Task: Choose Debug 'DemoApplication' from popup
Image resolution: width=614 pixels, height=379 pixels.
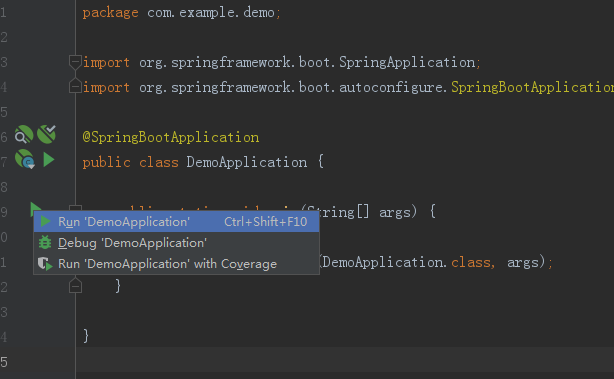Action: coord(176,243)
